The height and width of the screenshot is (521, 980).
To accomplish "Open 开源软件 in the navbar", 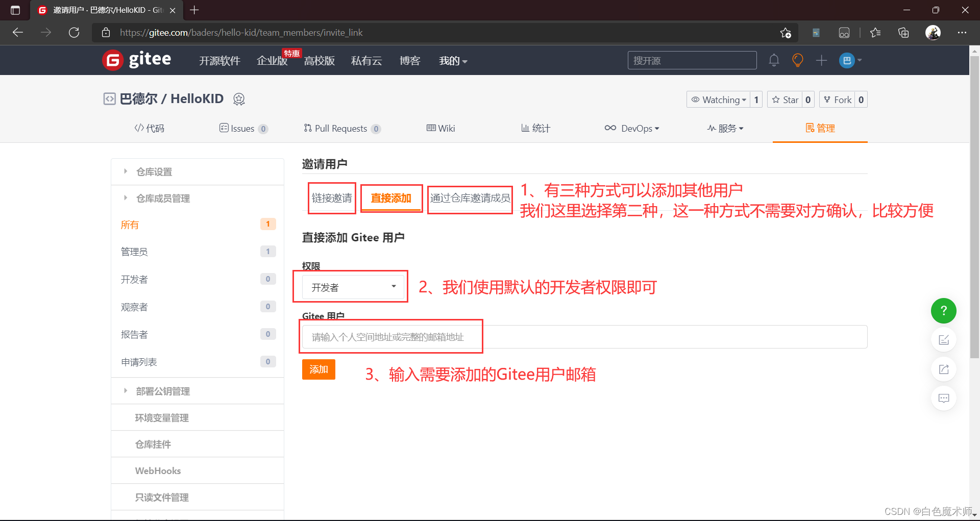I will coord(219,61).
